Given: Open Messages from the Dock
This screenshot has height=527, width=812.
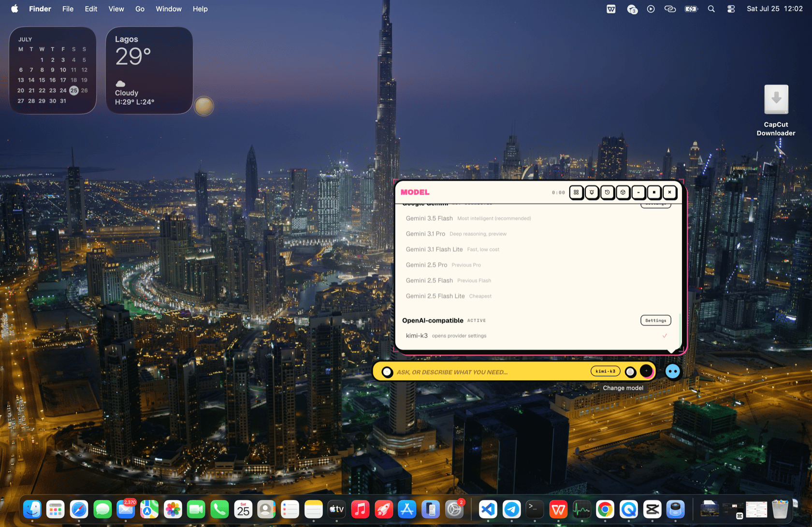Looking at the screenshot, I should tap(102, 509).
